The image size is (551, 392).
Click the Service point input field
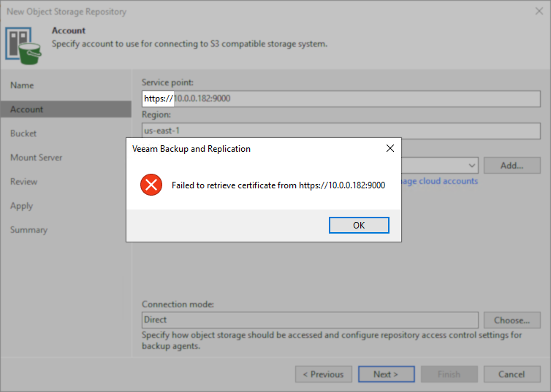click(x=341, y=99)
